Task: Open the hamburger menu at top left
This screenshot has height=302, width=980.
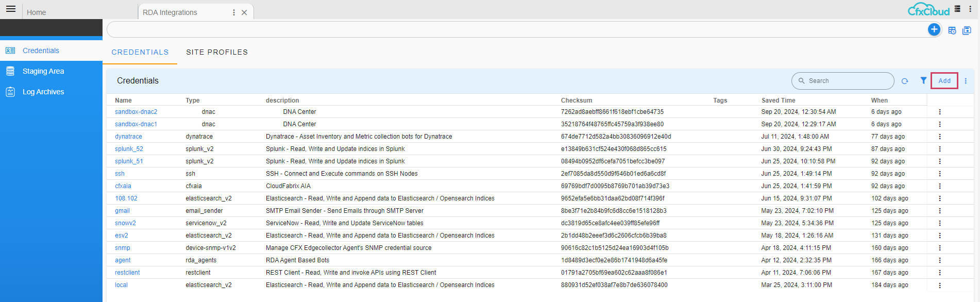Action: point(11,9)
